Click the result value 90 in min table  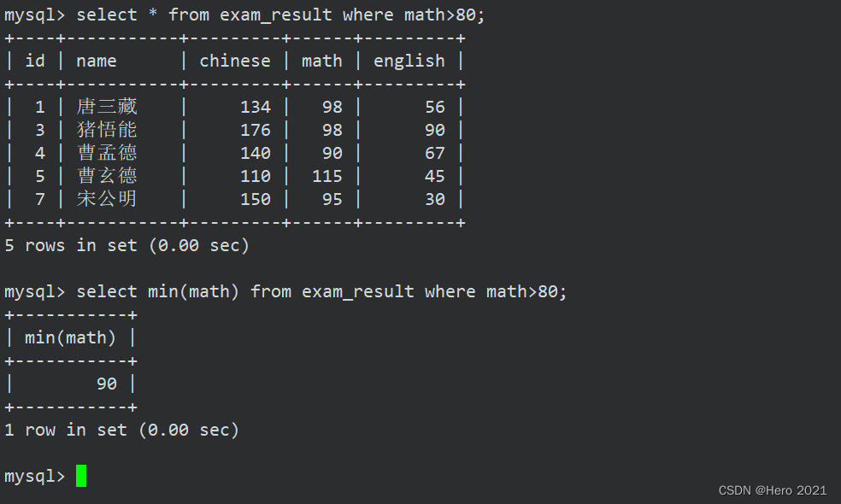point(107,384)
